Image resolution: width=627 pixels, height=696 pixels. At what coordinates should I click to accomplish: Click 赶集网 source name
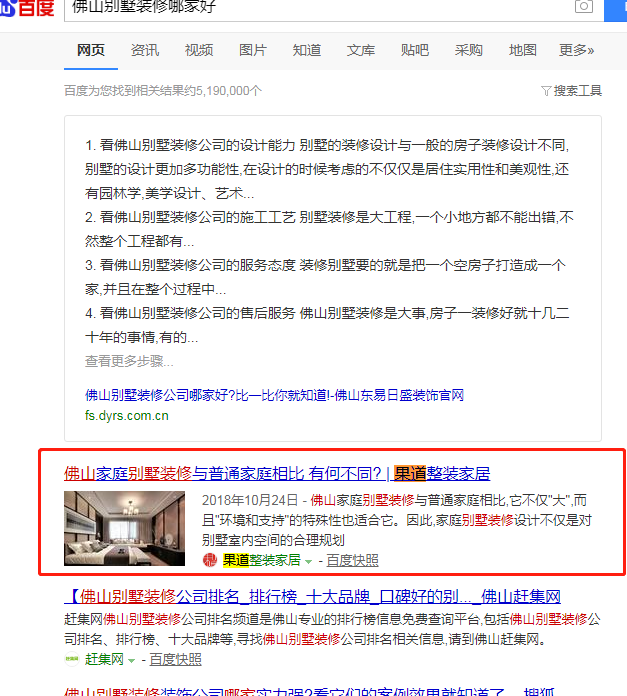[x=104, y=659]
